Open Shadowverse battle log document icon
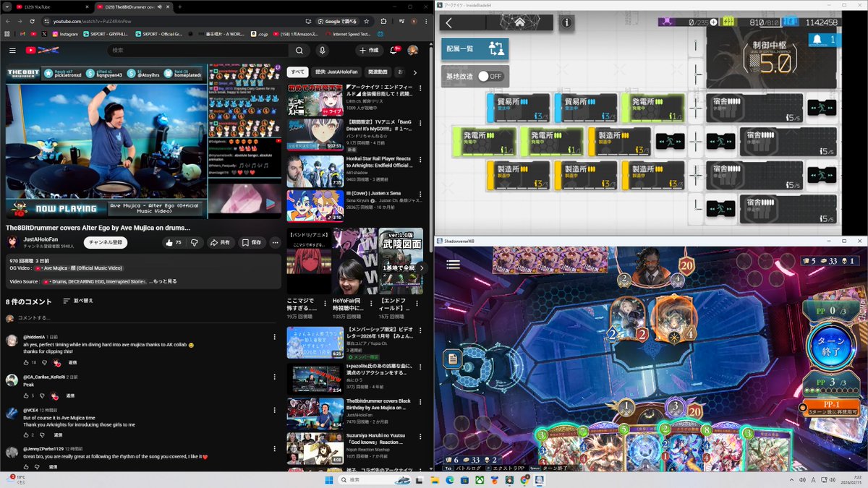Screen dimensions: 868x488 (x=453, y=358)
